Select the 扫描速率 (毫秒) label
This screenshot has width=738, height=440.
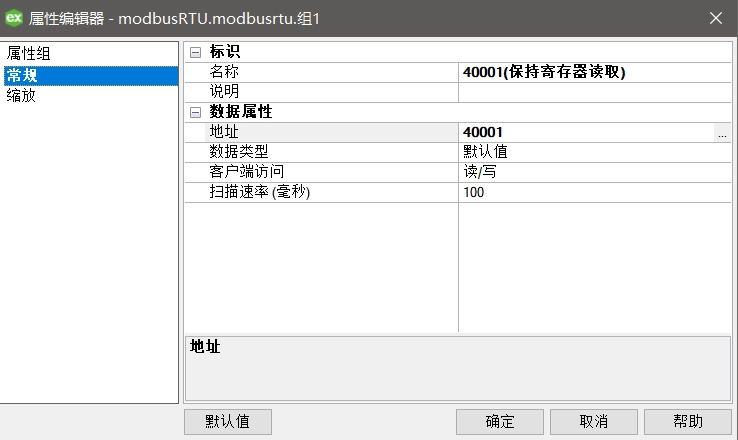(260, 192)
